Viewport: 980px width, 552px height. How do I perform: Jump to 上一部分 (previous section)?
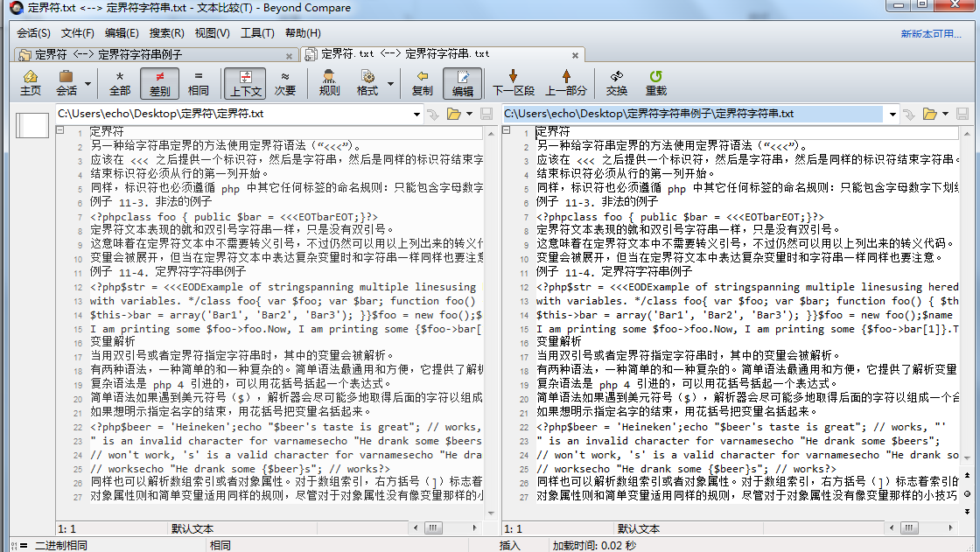[566, 82]
